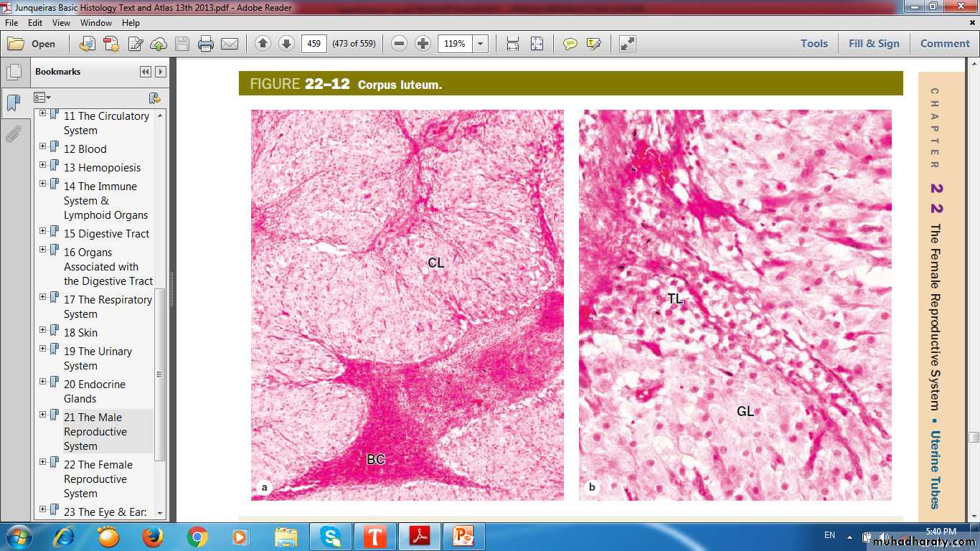980x551 pixels.
Task: Zoom in using the plus button
Action: pos(423,44)
